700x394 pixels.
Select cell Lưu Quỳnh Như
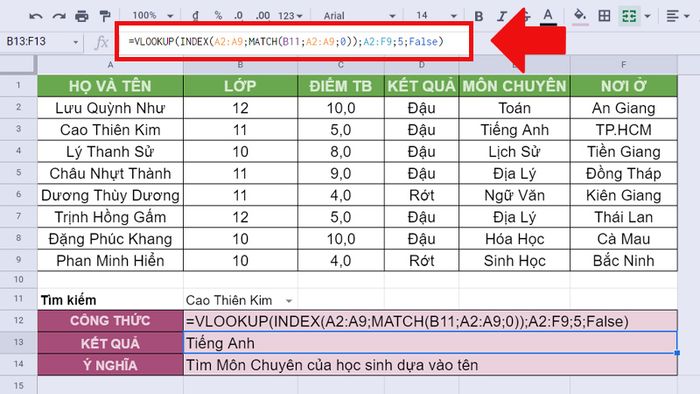(110, 108)
